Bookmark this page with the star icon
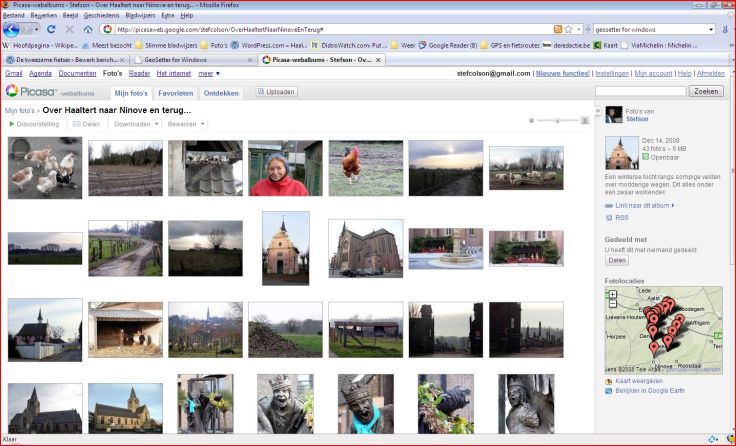This screenshot has width=736, height=446. pos(568,30)
